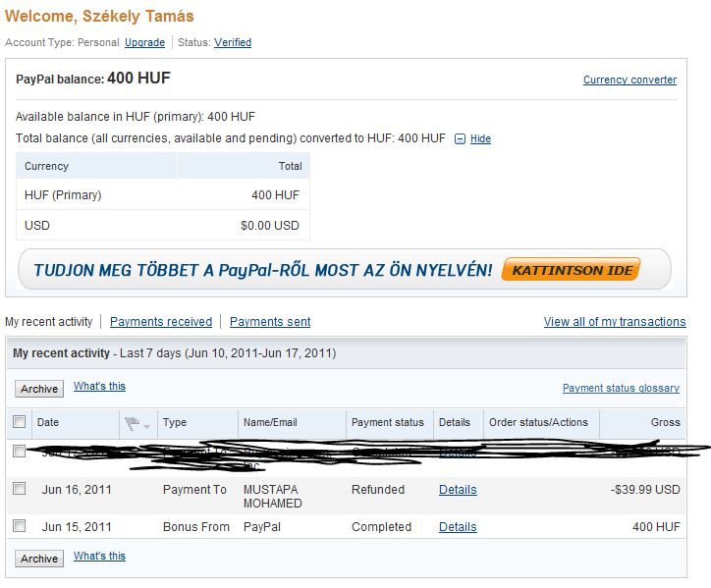Check the Jun 15 Bonus From row checkbox
The height and width of the screenshot is (588, 711).
(20, 526)
